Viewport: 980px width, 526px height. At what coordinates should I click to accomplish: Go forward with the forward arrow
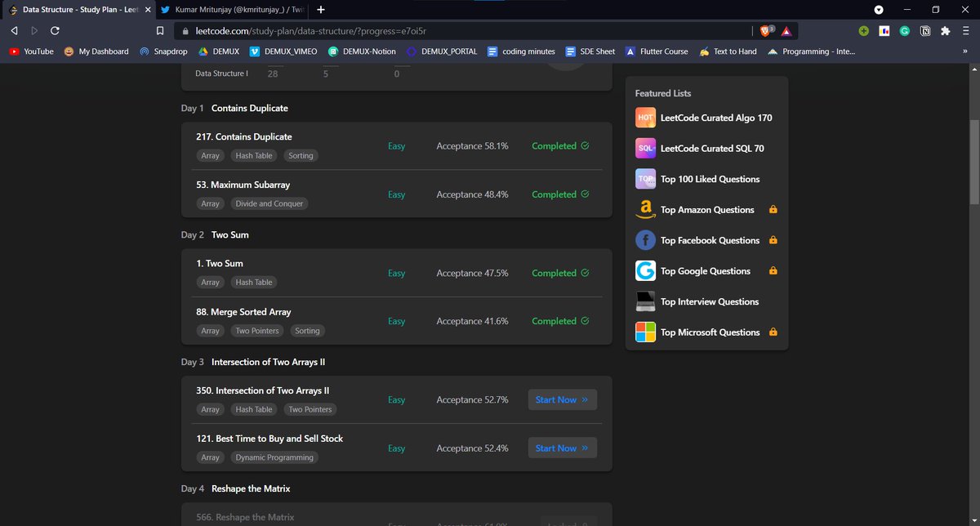point(34,30)
